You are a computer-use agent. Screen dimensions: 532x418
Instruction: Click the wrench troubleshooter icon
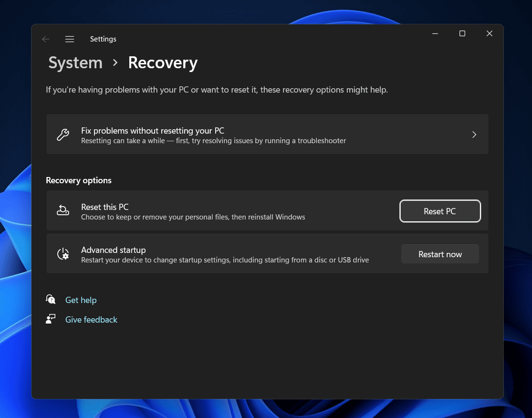tap(63, 135)
